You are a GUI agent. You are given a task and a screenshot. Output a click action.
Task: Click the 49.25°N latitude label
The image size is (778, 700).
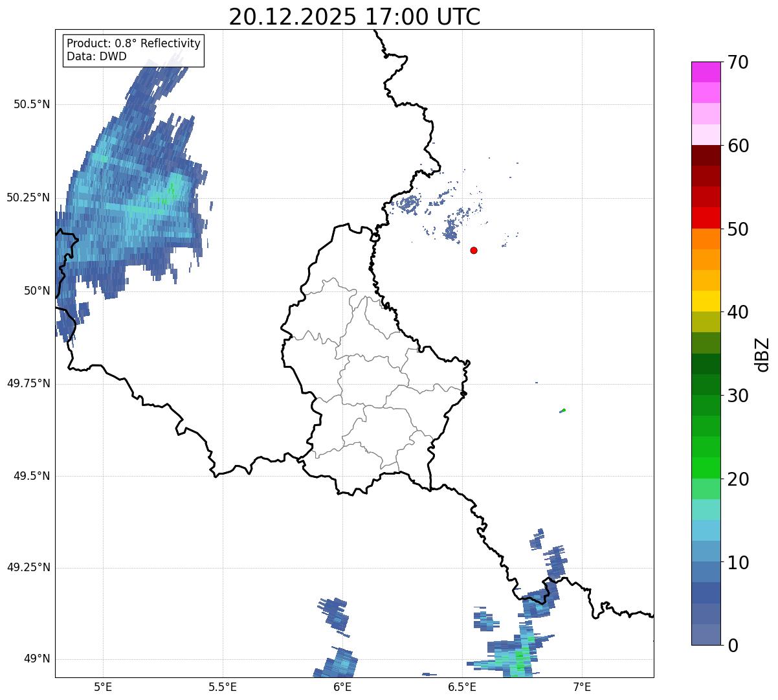tap(28, 567)
